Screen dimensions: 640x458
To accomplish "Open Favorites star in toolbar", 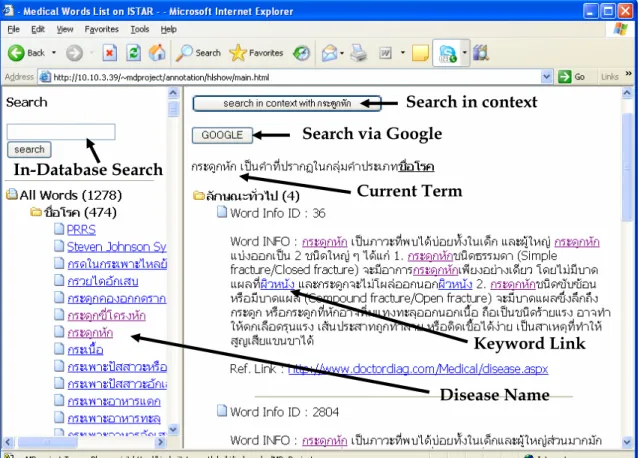I will click(x=256, y=53).
